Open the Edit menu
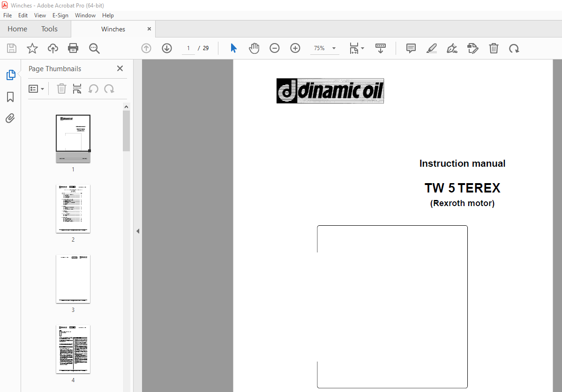 23,15
